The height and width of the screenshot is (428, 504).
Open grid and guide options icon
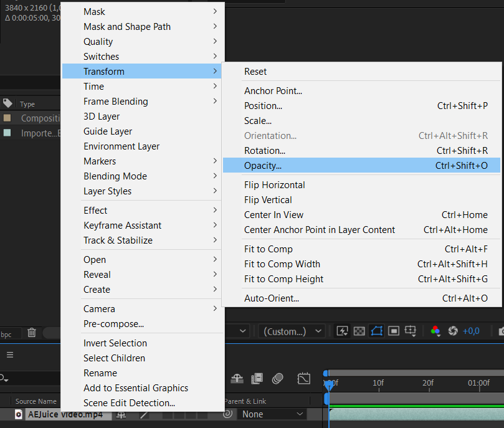point(411,331)
